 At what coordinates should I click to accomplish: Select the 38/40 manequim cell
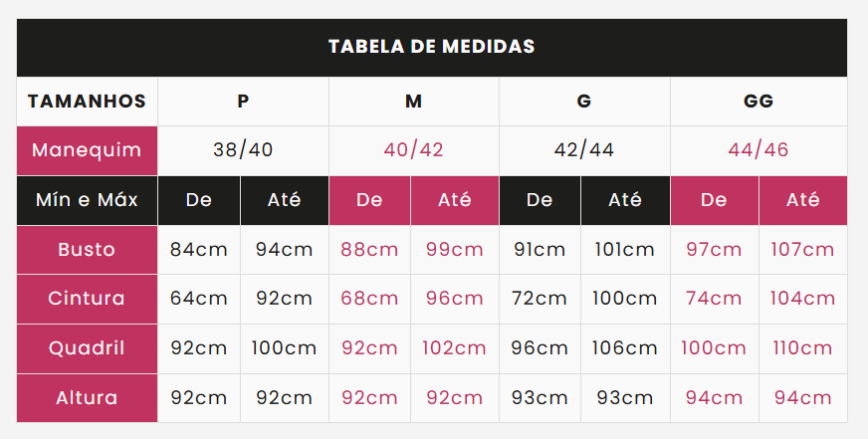point(243,150)
